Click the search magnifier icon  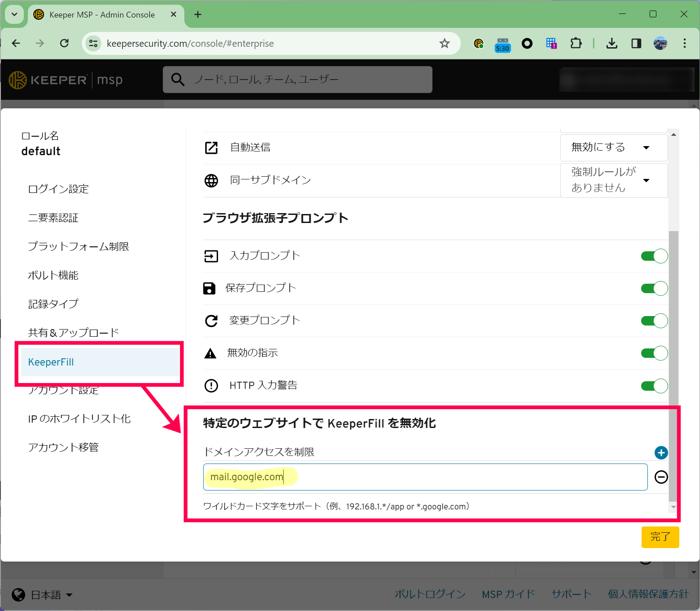(178, 80)
